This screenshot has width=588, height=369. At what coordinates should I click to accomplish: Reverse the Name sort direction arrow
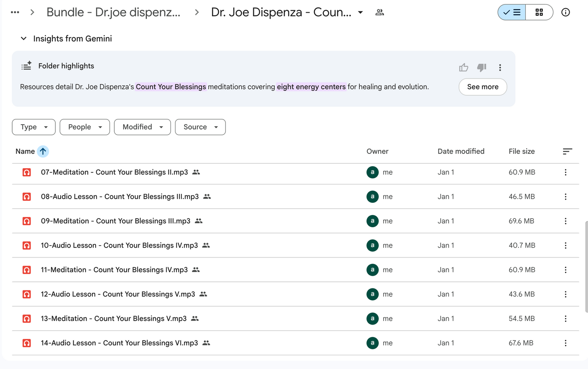coord(43,152)
